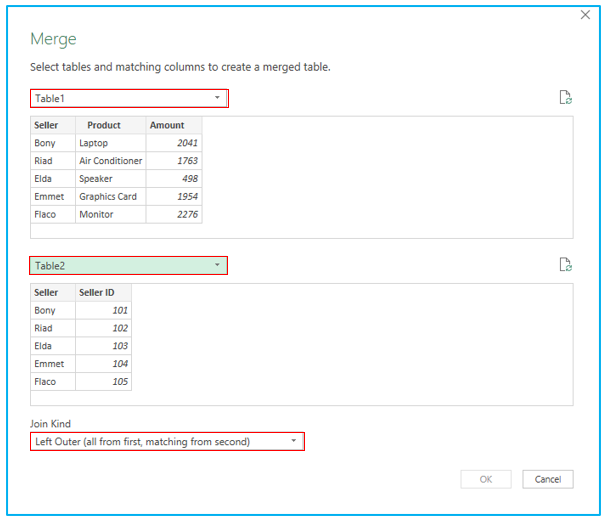
Task: Open the Table2 dropdown
Action: coord(129,266)
